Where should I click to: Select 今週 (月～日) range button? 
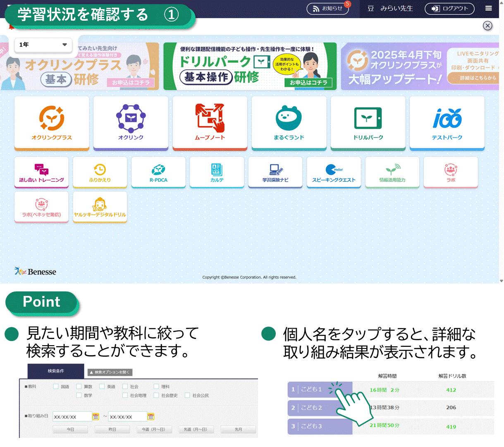tap(154, 429)
